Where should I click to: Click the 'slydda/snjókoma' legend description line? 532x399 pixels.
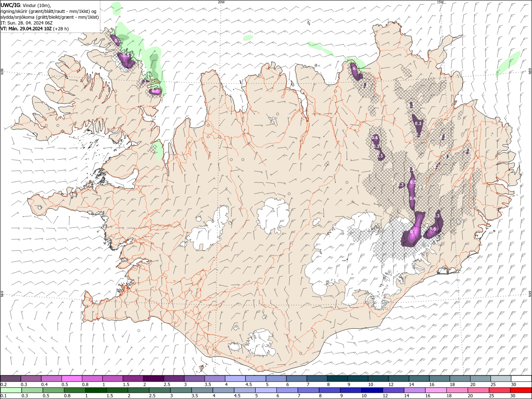[x=50, y=17]
